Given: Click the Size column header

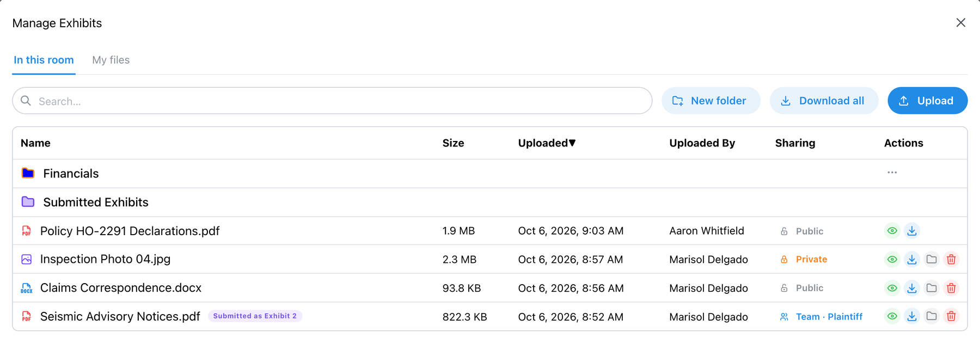Looking at the screenshot, I should tap(453, 143).
